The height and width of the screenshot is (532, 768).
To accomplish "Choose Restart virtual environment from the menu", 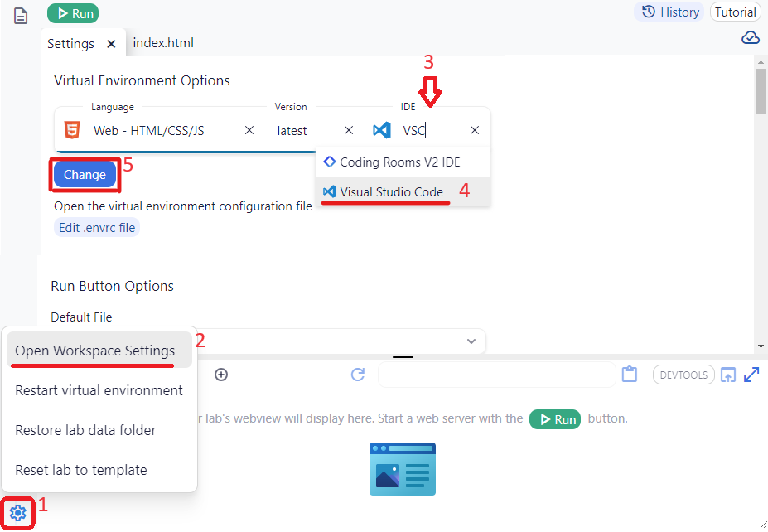I will pos(99,389).
